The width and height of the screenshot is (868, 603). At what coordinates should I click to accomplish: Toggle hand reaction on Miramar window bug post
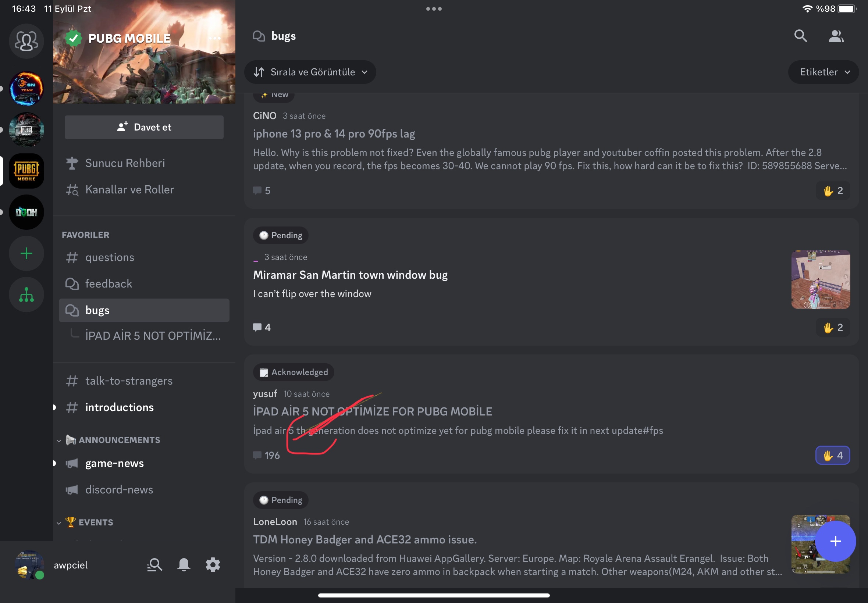point(833,327)
